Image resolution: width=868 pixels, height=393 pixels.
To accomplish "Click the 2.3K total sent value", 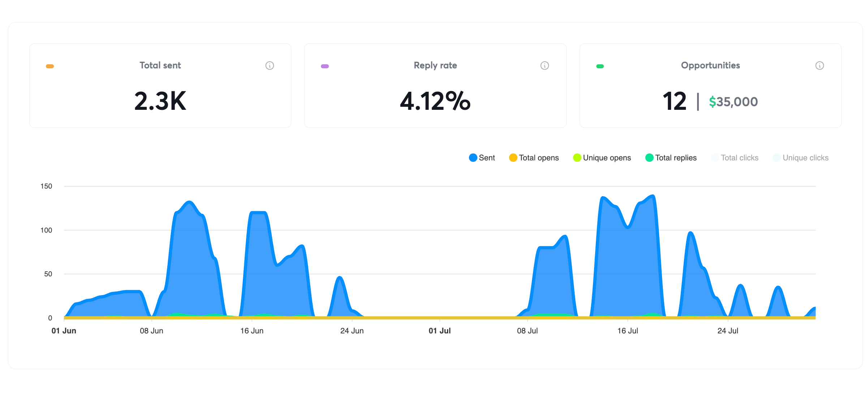I will point(160,101).
